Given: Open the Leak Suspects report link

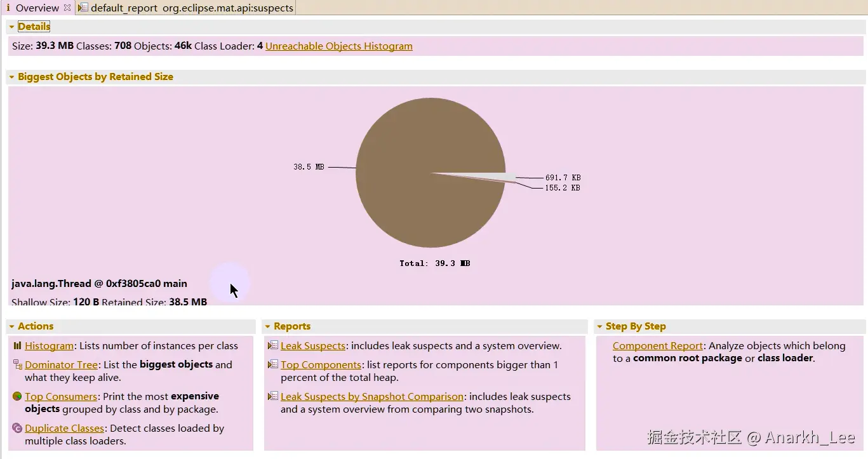Looking at the screenshot, I should coord(313,346).
